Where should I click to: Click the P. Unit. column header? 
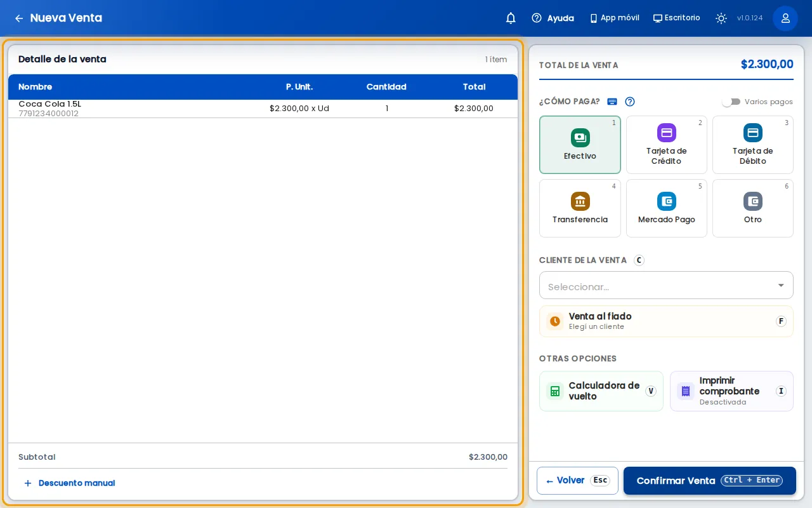[299, 87]
